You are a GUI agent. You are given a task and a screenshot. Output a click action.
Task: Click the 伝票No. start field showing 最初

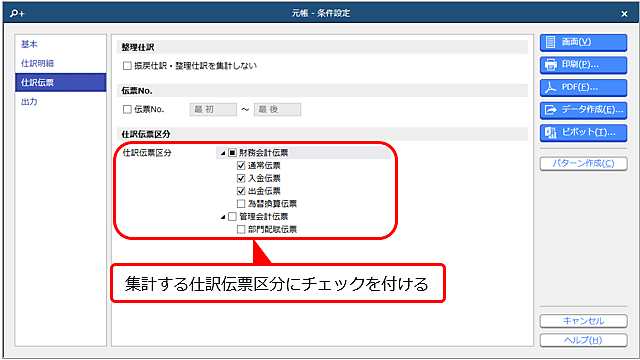pos(213,109)
